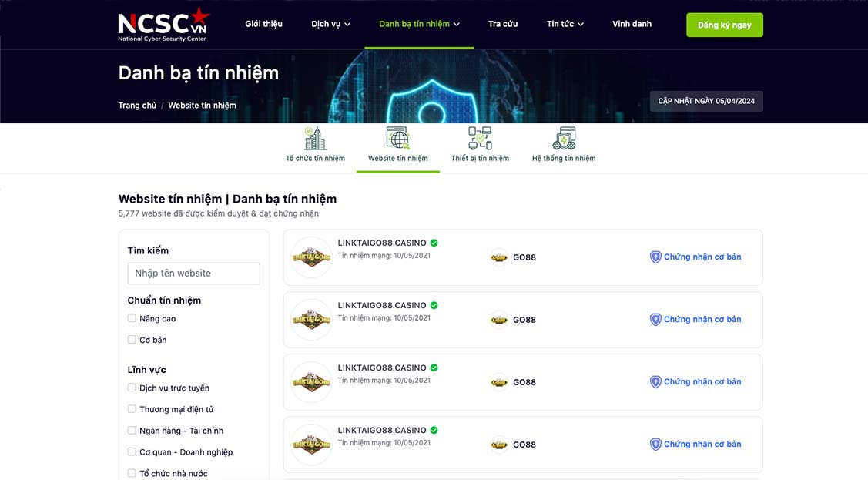Click the green verified badge in the fourth result
Screen dimensions: 868x480
tap(434, 430)
